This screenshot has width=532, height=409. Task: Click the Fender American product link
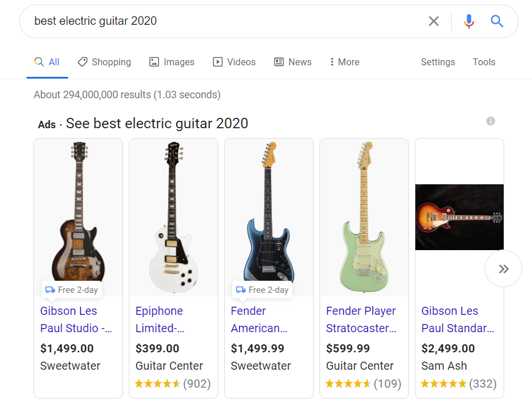tap(259, 319)
